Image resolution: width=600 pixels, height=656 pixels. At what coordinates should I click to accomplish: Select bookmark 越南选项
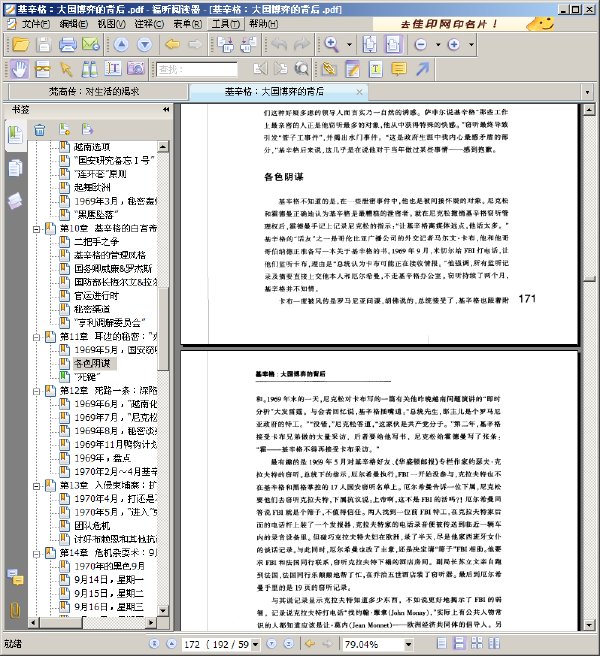(x=92, y=147)
